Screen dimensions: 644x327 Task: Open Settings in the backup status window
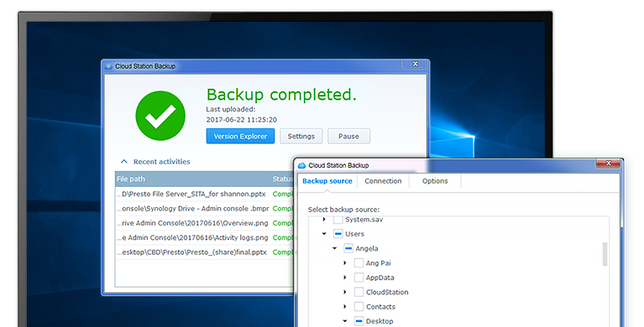pos(301,136)
